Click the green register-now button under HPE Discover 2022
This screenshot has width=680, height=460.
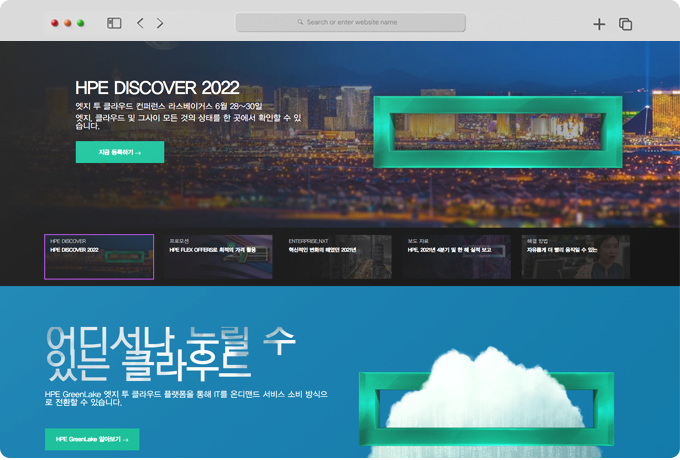(x=120, y=152)
